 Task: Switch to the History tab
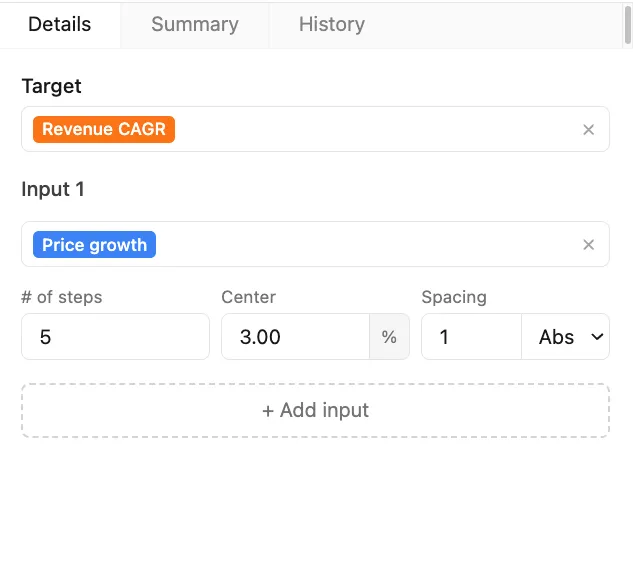[332, 25]
